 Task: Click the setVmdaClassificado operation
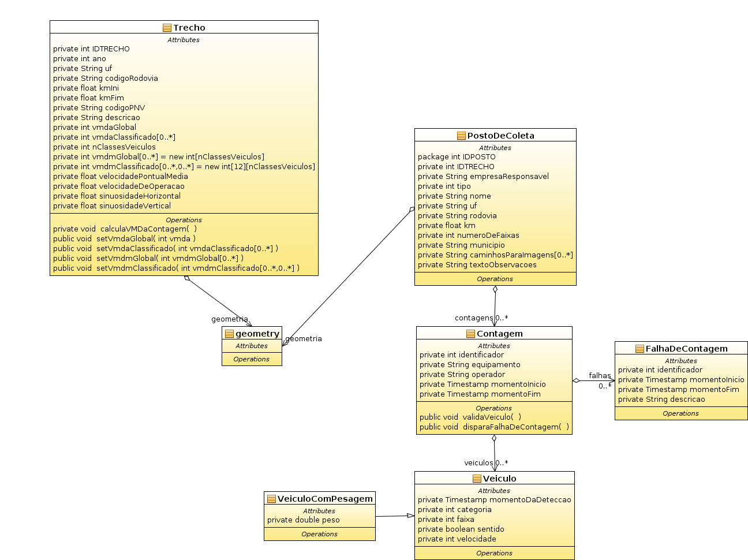(166, 249)
